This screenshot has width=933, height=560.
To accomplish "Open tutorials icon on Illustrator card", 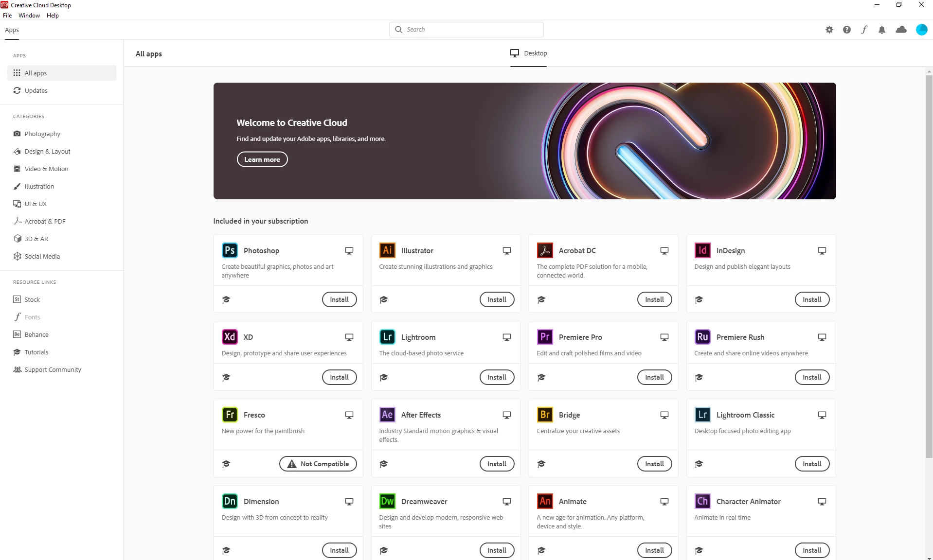I will [x=384, y=299].
